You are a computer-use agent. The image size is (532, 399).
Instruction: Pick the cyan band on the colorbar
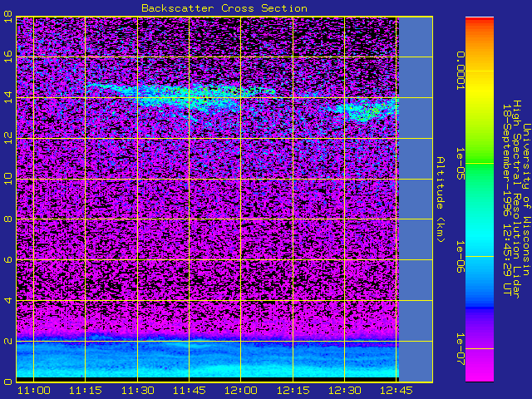(x=480, y=238)
